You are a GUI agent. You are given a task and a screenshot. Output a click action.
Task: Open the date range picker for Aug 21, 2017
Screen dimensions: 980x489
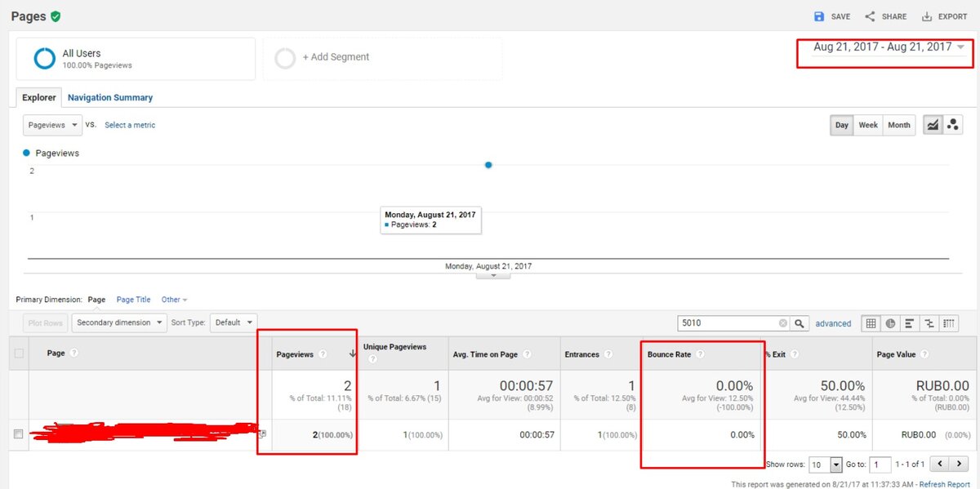click(x=889, y=47)
